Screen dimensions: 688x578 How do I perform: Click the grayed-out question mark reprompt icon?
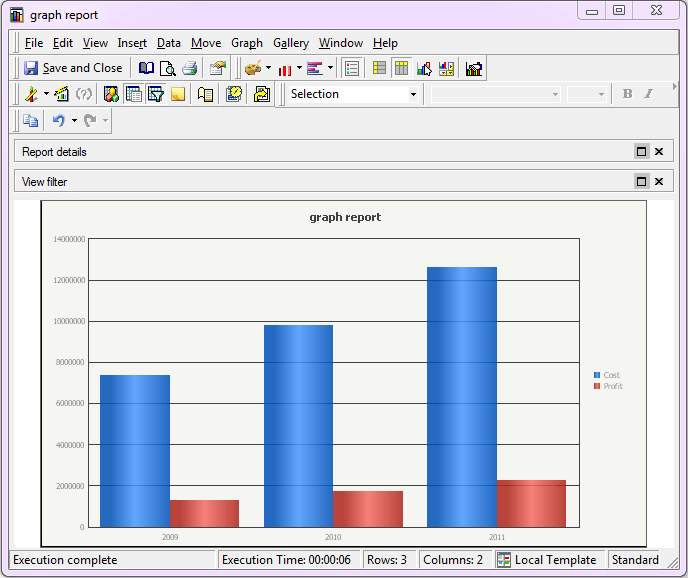(84, 94)
